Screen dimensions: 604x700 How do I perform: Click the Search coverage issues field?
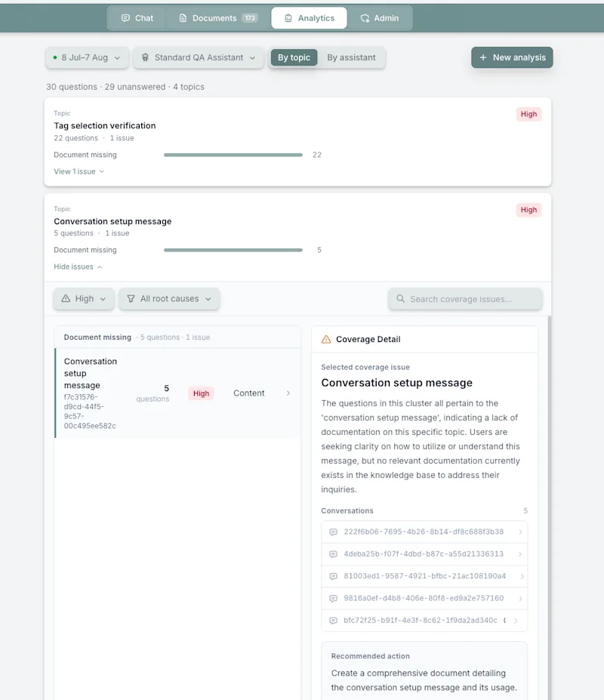pos(465,299)
